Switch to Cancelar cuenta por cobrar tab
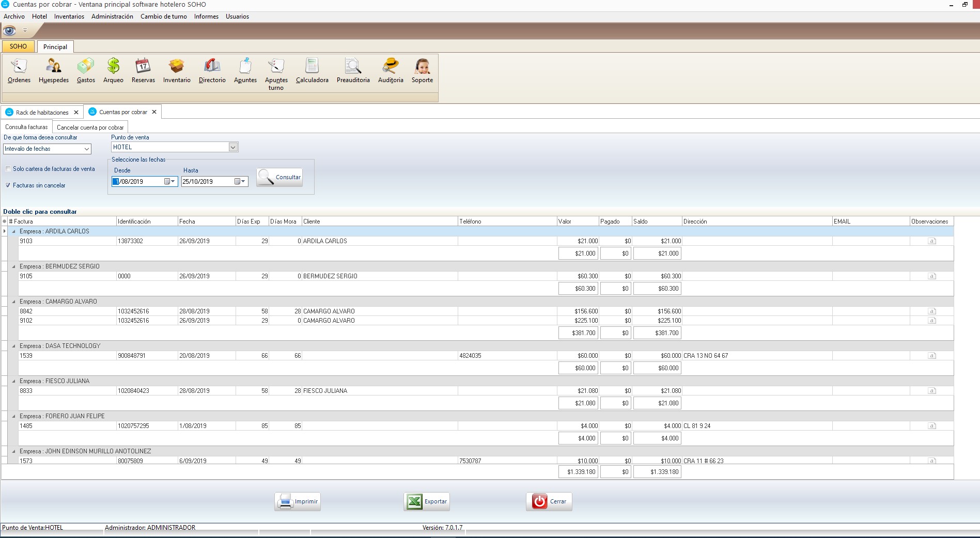This screenshot has width=980, height=538. pos(90,128)
